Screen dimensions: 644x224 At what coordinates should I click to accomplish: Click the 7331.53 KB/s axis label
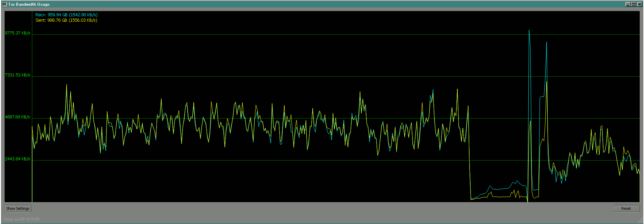pyautogui.click(x=18, y=75)
